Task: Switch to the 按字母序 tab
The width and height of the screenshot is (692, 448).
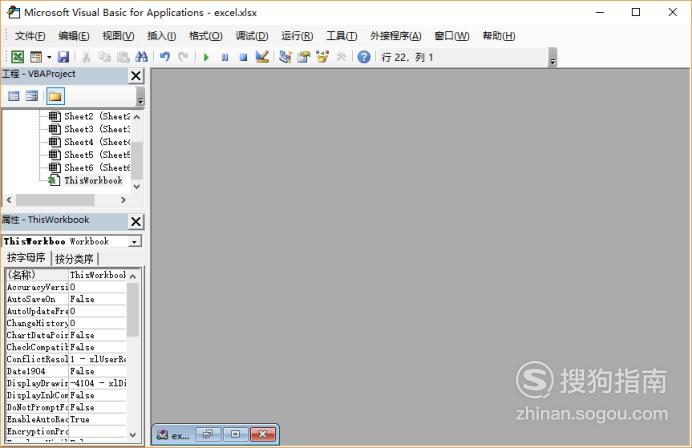Action: [x=26, y=258]
